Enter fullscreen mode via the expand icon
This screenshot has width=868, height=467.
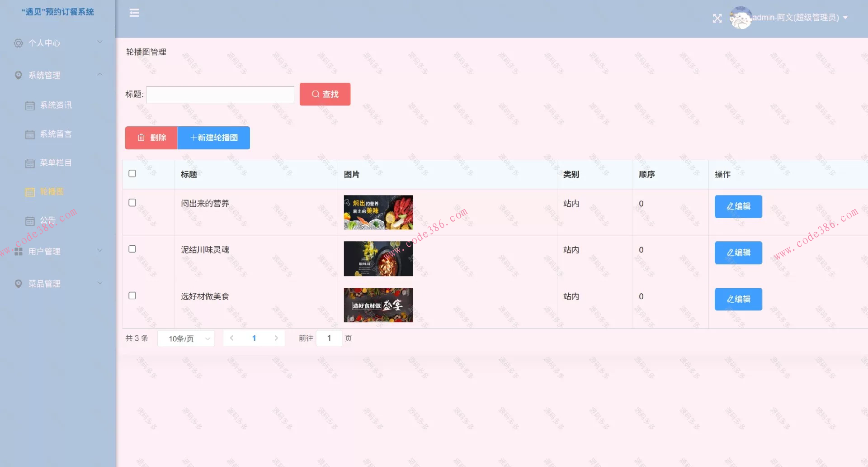(717, 18)
